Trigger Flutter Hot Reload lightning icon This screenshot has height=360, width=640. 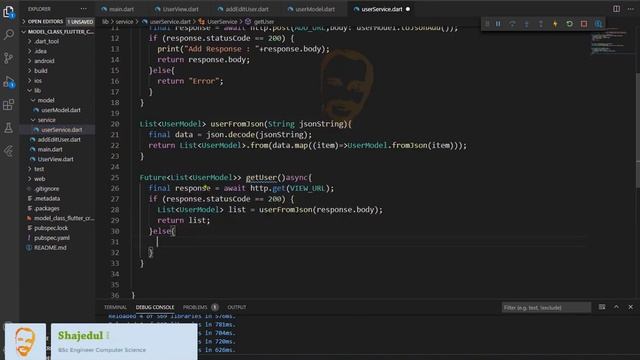click(x=555, y=24)
